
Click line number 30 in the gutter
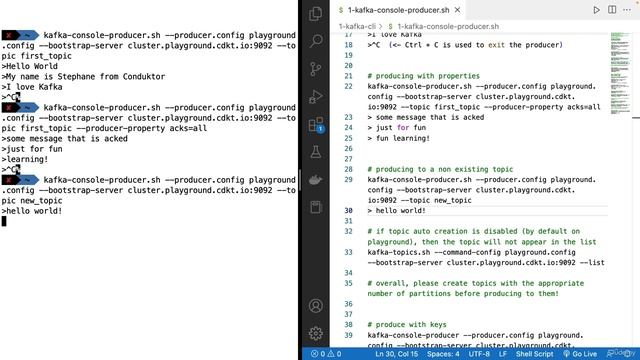pos(348,211)
